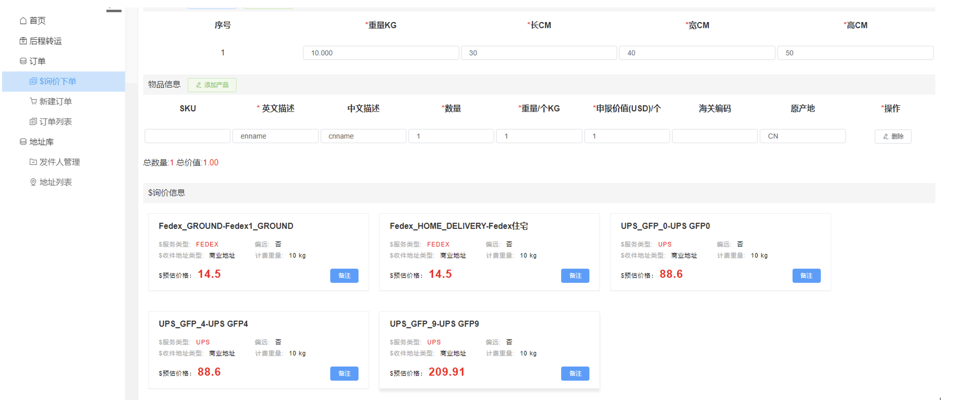980x400 pixels.
Task: Click the 重量/个KG input field
Action: pos(539,136)
